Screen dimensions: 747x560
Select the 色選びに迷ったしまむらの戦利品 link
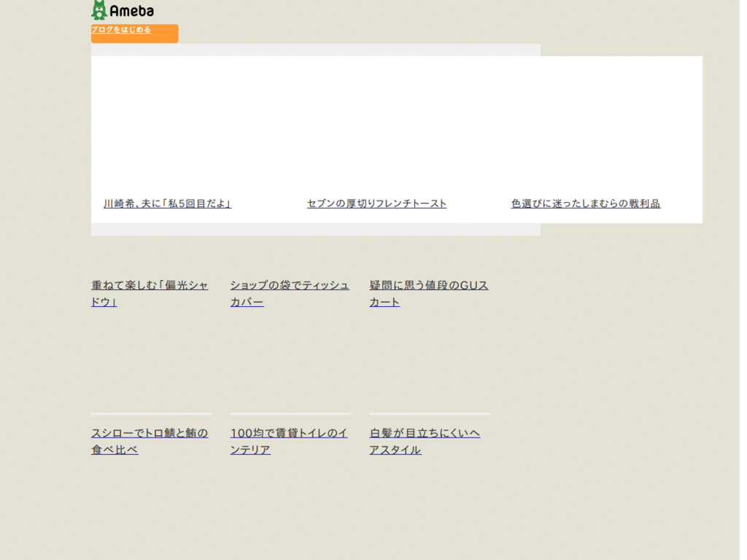(x=587, y=203)
